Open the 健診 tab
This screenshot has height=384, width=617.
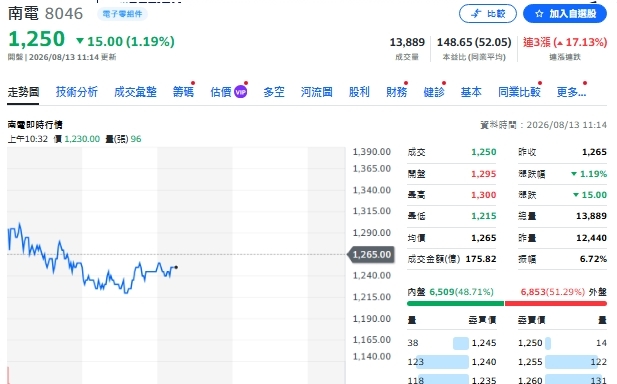click(x=434, y=92)
